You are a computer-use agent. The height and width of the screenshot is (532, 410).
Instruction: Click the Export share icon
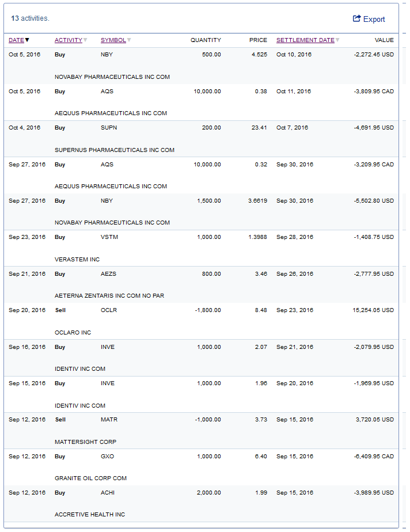[356, 18]
